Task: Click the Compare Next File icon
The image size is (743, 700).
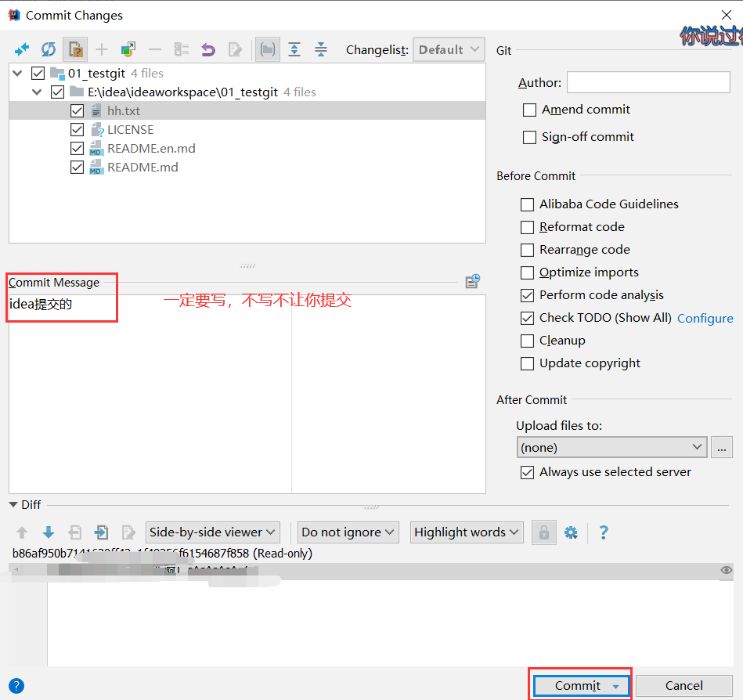Action: (102, 532)
